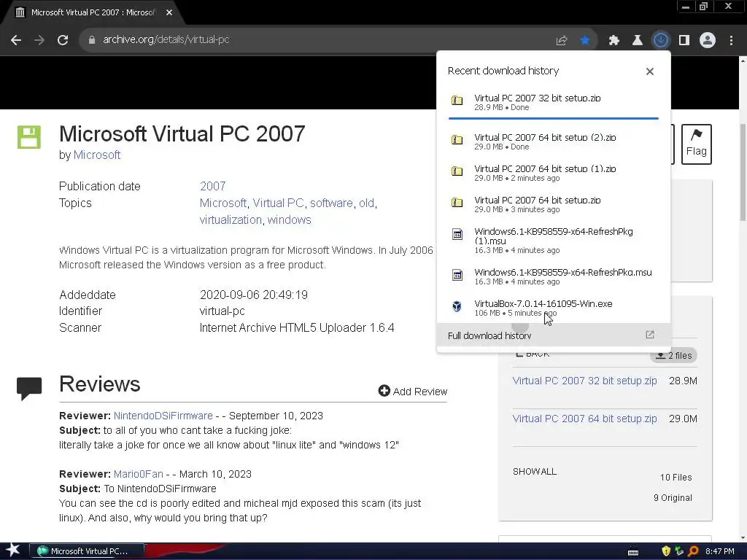Click zip icon of 64 bit setup (2) download

[457, 140]
